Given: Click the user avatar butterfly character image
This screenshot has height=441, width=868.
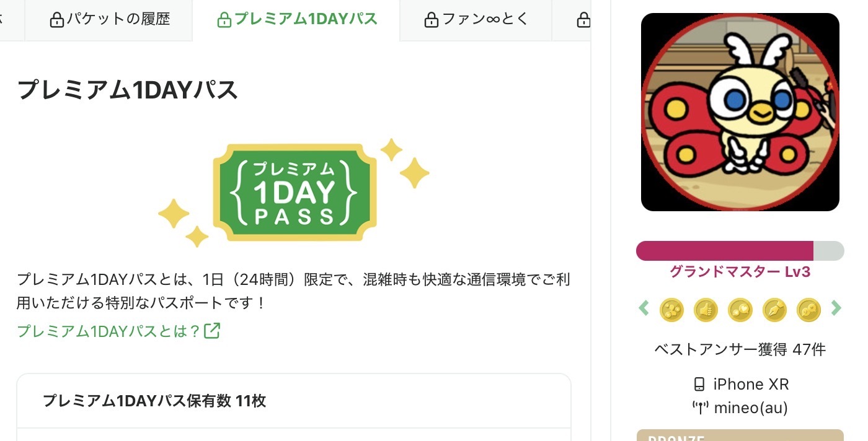Looking at the screenshot, I should [740, 112].
